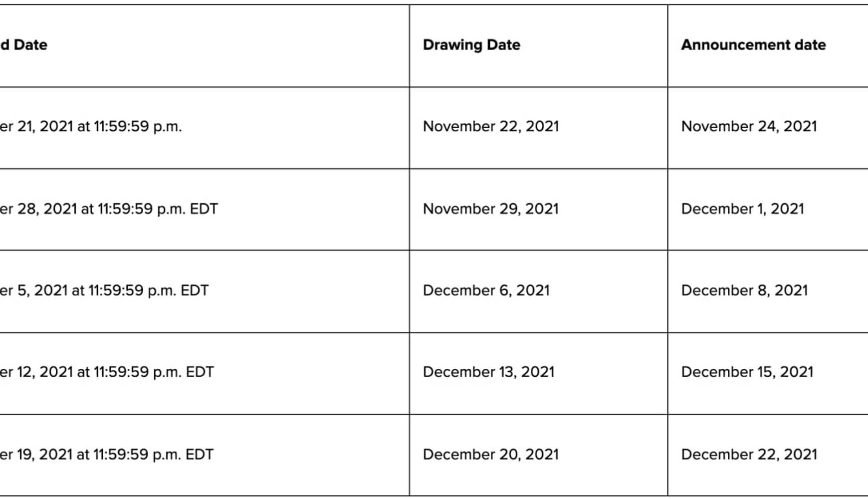Select the December 8, 2021 announcement date

744,291
